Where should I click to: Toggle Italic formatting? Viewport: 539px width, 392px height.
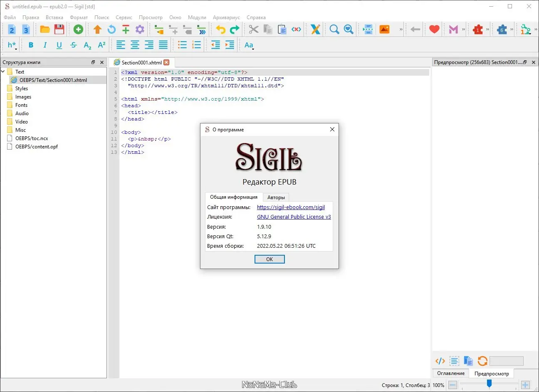(x=45, y=45)
